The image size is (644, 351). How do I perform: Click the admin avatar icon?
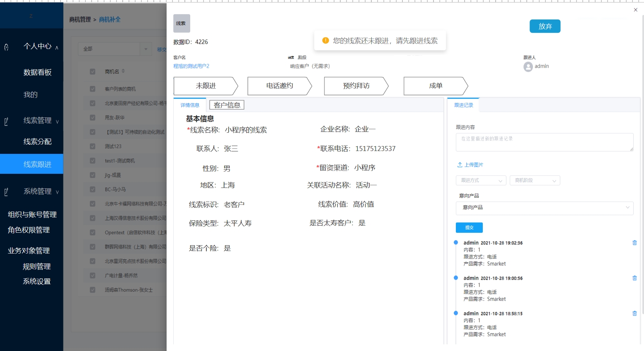coord(528,66)
